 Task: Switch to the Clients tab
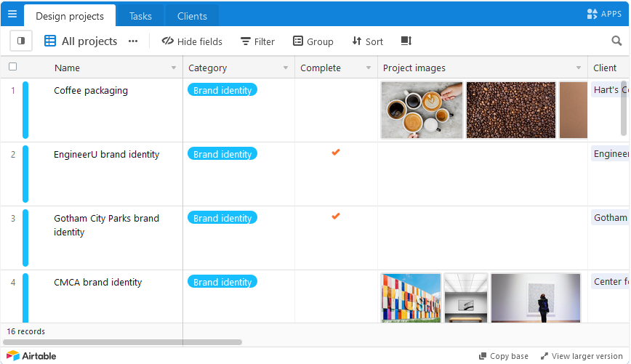coord(192,16)
